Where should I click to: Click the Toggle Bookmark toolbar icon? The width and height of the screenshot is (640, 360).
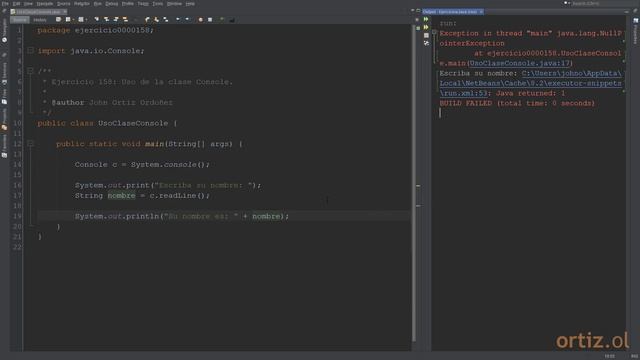pyautogui.click(x=166, y=20)
